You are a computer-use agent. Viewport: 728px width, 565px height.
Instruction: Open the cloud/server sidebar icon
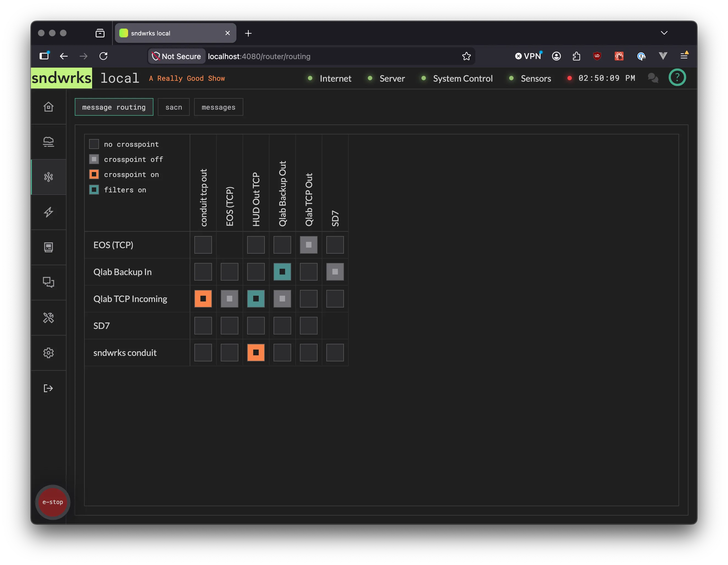[49, 142]
